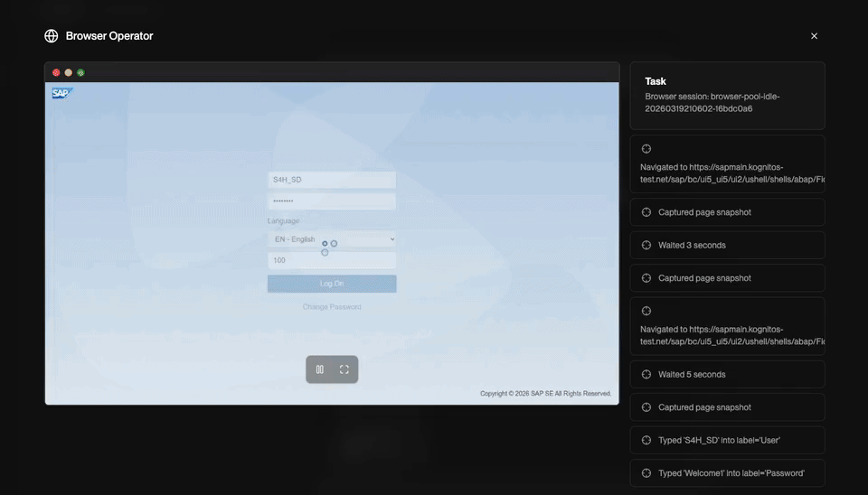Click the icon of the second Navigated step
Image resolution: width=868 pixels, height=495 pixels.
(646, 311)
